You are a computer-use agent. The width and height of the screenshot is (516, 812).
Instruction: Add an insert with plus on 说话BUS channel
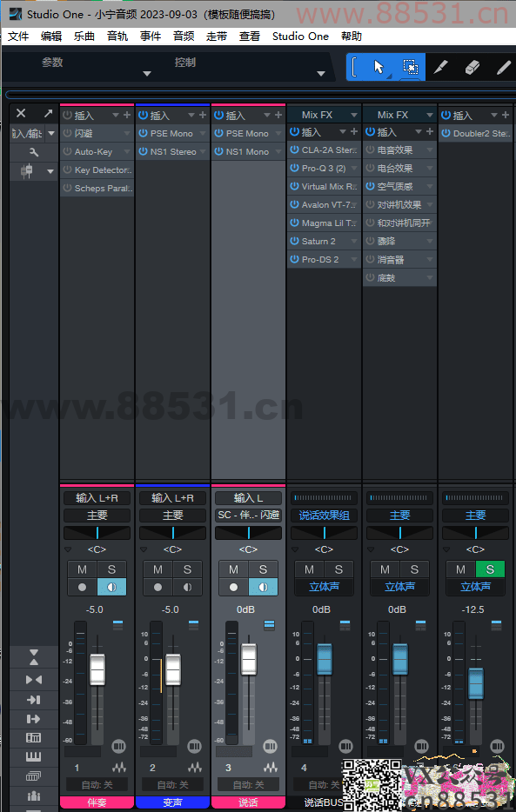[x=354, y=132]
